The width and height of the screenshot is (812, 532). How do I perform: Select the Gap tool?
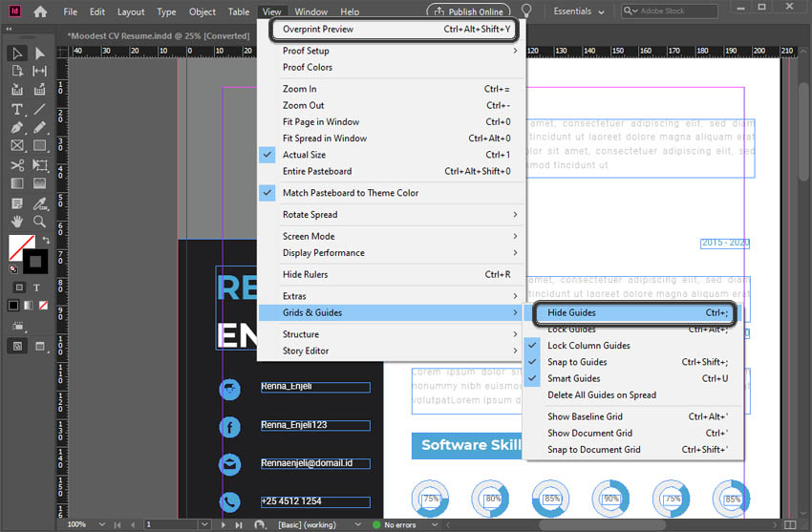pos(40,72)
